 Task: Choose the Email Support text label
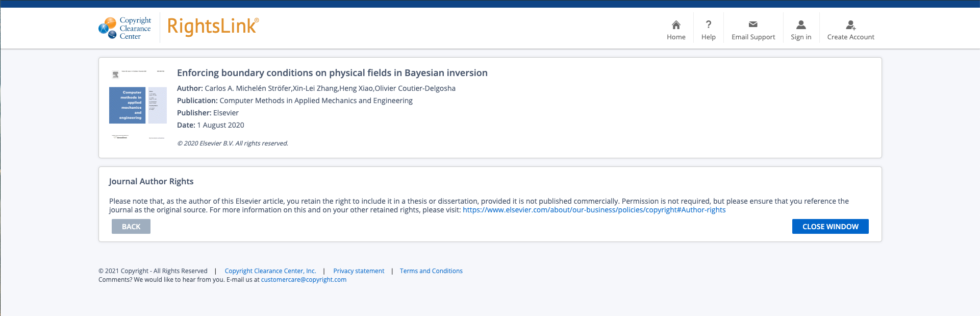[x=753, y=37]
